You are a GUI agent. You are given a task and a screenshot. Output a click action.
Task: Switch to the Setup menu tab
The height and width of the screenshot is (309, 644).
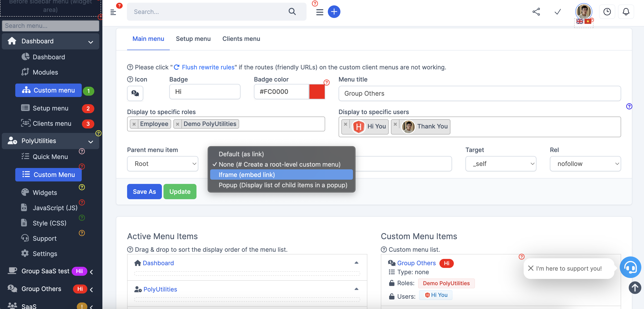click(x=193, y=38)
